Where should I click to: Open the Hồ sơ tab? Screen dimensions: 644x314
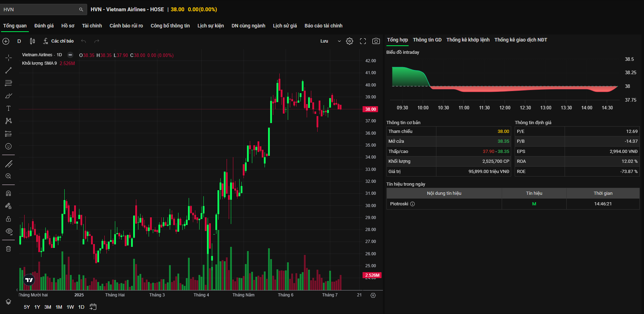coord(68,26)
